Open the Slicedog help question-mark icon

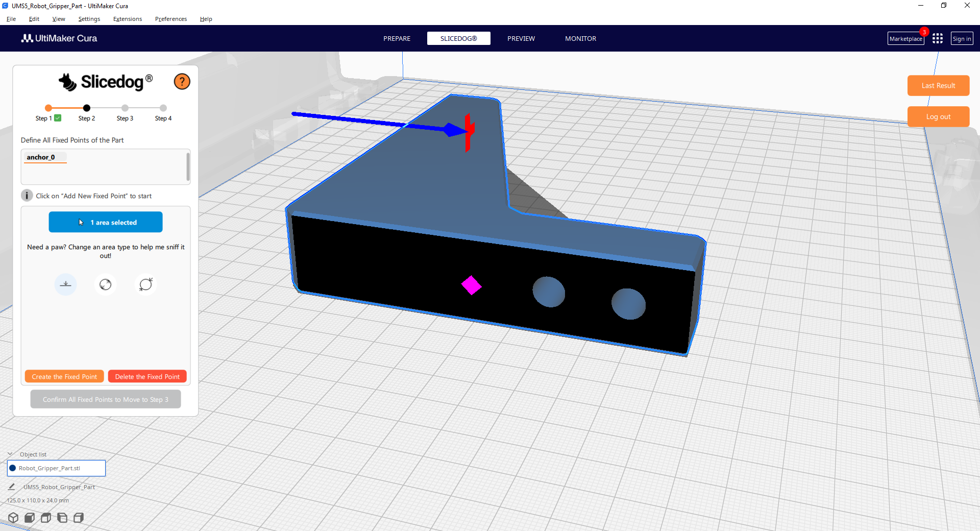click(x=182, y=82)
